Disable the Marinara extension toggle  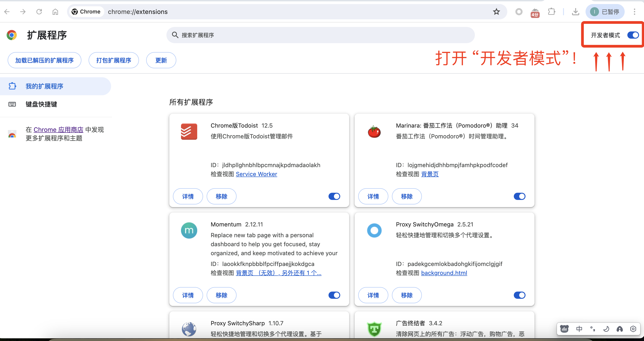(519, 196)
